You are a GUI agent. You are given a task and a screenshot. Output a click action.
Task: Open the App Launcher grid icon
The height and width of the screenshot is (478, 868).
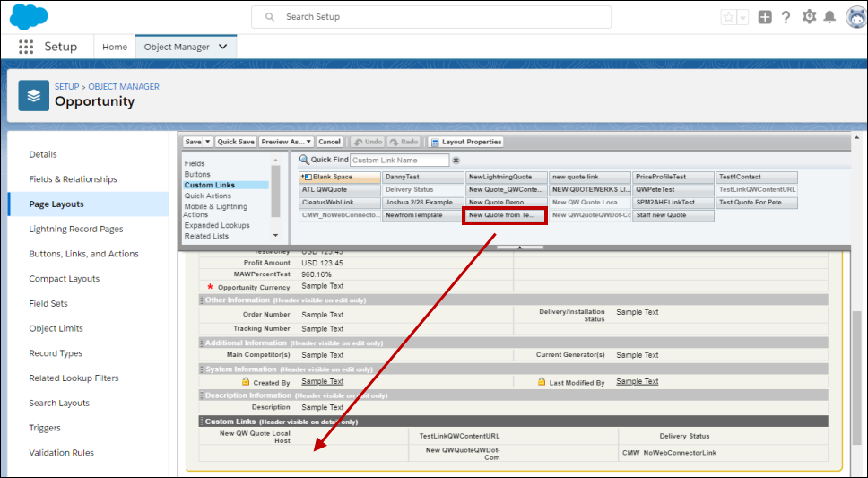coord(26,47)
